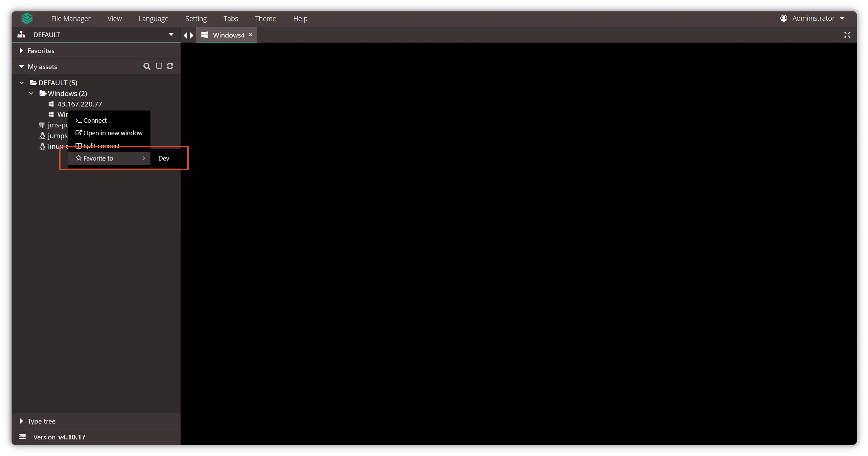
Task: Collapse the left panel with the arrows icon
Action: coord(188,35)
